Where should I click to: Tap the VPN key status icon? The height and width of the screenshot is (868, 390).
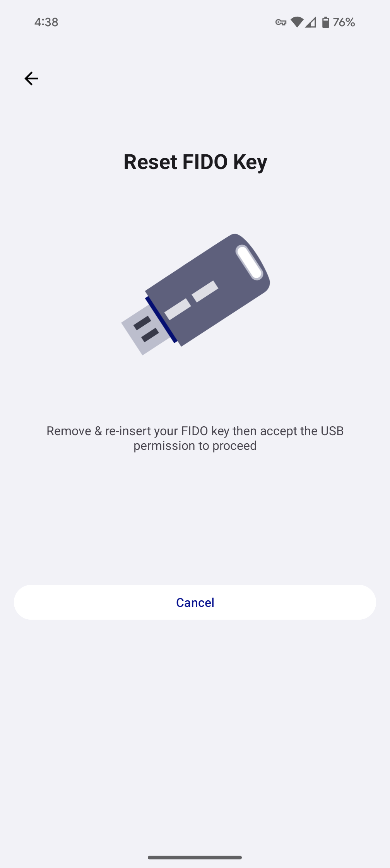point(281,22)
